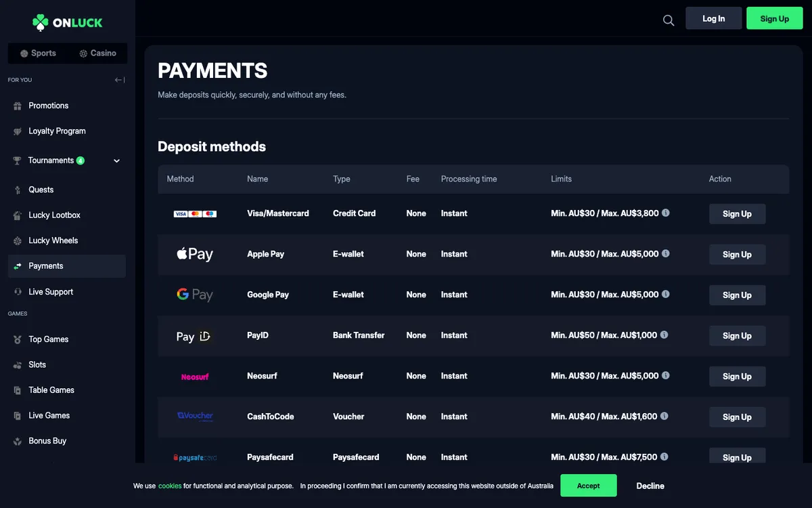Open the cookies link in the banner
Viewport: 812px width, 508px height.
click(170, 486)
